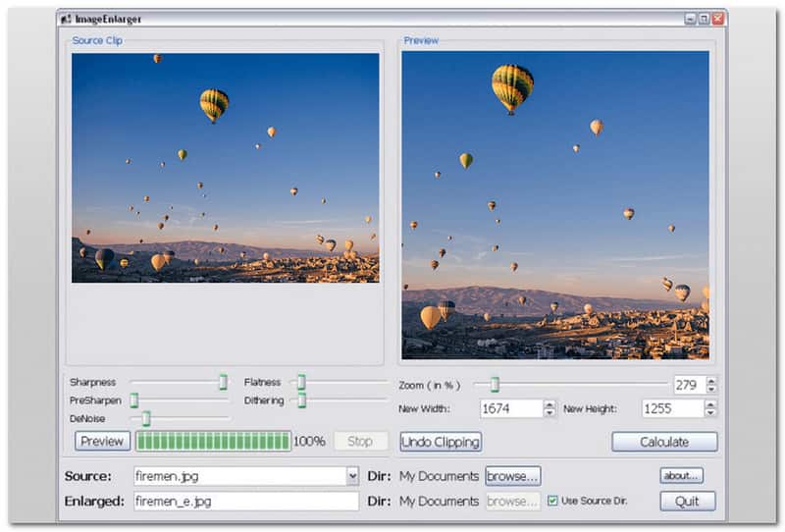Click the Calculate button
The width and height of the screenshot is (785, 532).
664,442
